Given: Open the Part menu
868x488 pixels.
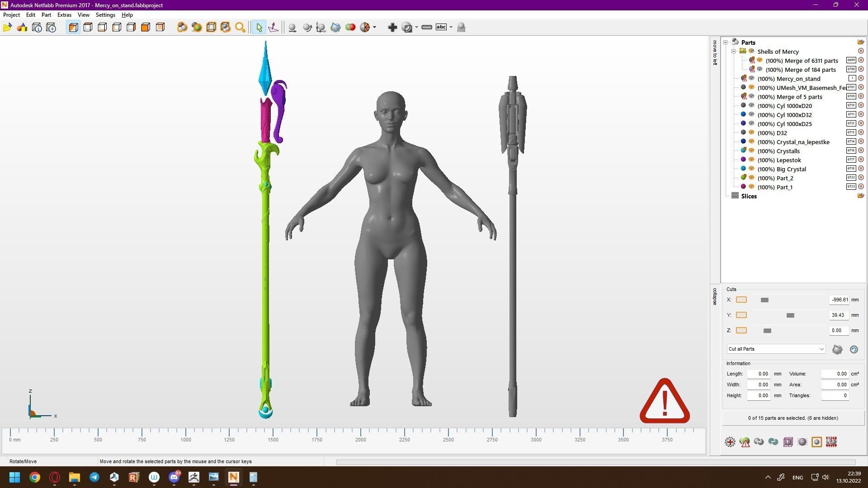Looking at the screenshot, I should point(46,15).
